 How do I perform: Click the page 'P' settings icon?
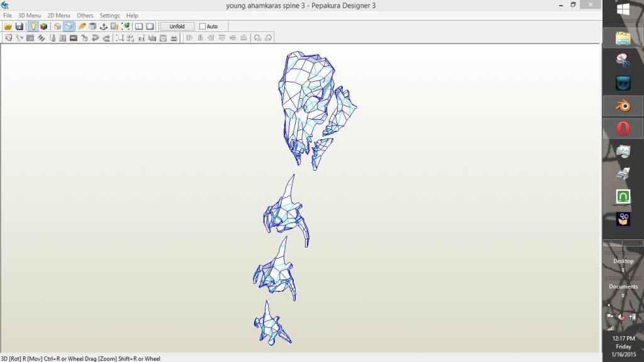pos(142,38)
